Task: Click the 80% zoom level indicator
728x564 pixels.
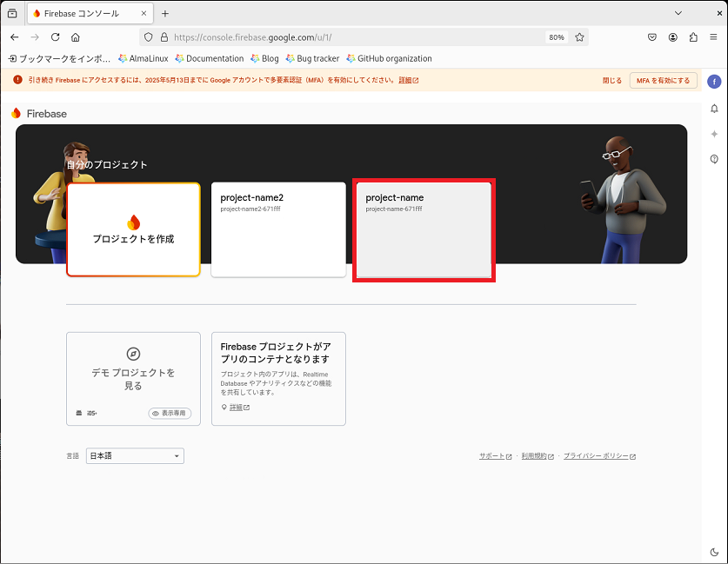Action: click(x=557, y=37)
